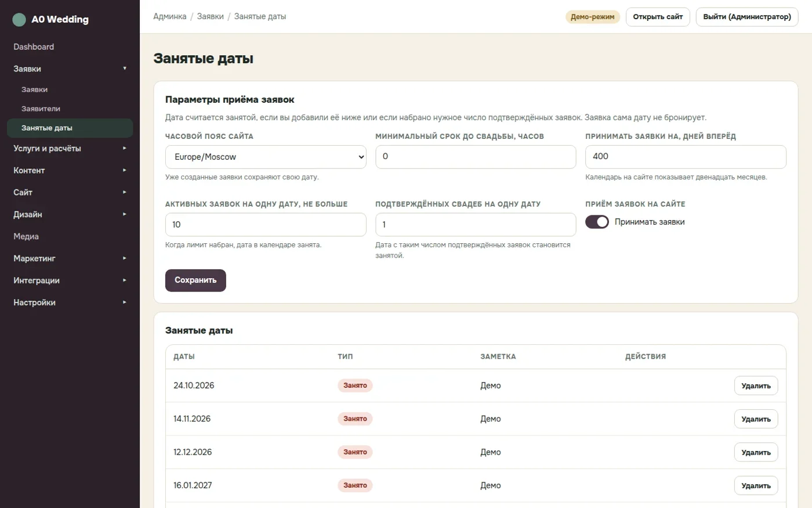
Task: Click the date cell 12.12.2026
Action: point(193,452)
